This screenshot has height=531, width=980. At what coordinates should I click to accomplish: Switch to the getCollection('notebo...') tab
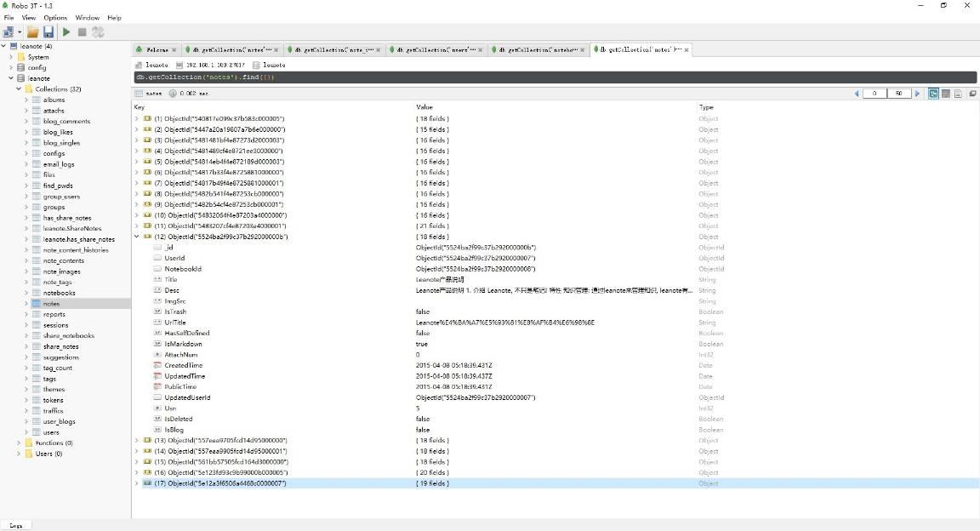pyautogui.click(x=540, y=49)
